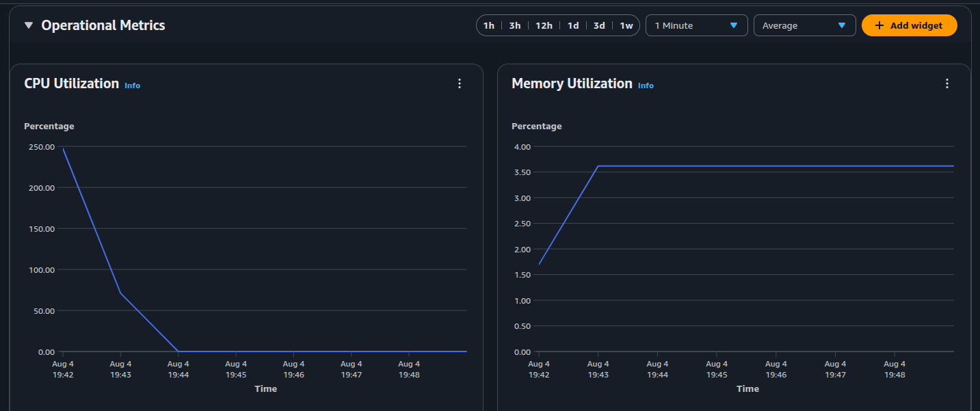Click the 100.00 label on CPU chart
This screenshot has width=980, height=411.
pos(42,269)
